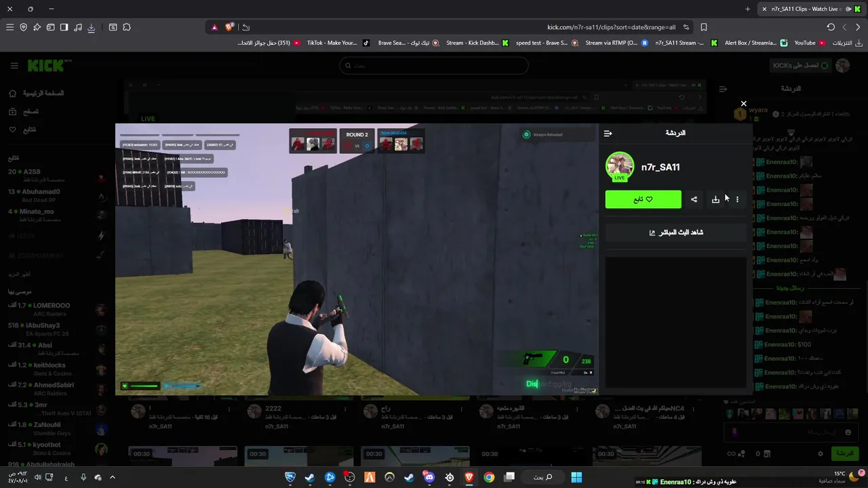Viewport: 868px width, 488px height.
Task: Open volume control in system tray
Action: [38, 477]
